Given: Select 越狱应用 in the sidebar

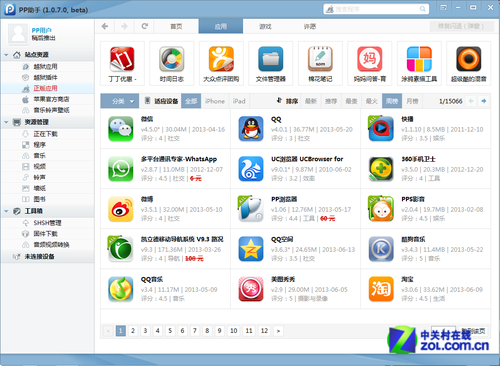Looking at the screenshot, I should [x=46, y=67].
